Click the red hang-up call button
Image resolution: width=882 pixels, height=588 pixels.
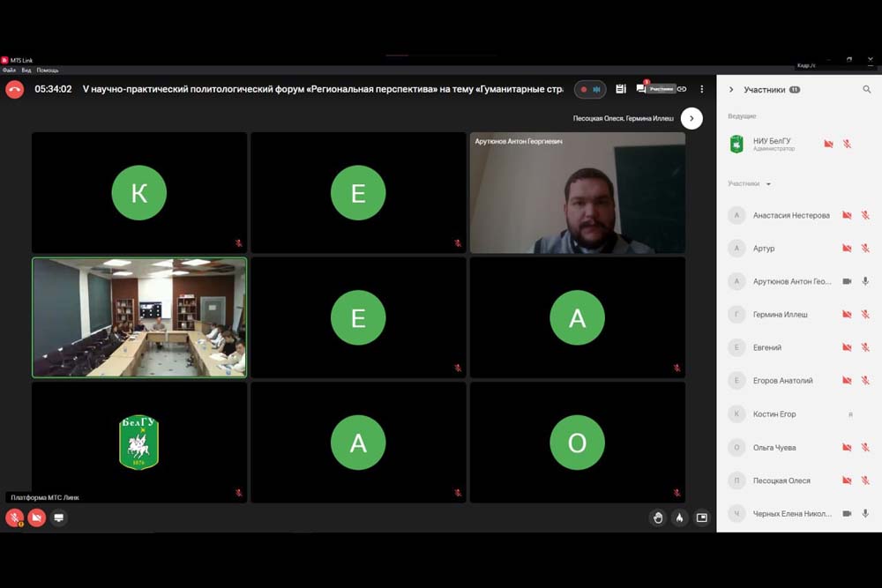[14, 89]
